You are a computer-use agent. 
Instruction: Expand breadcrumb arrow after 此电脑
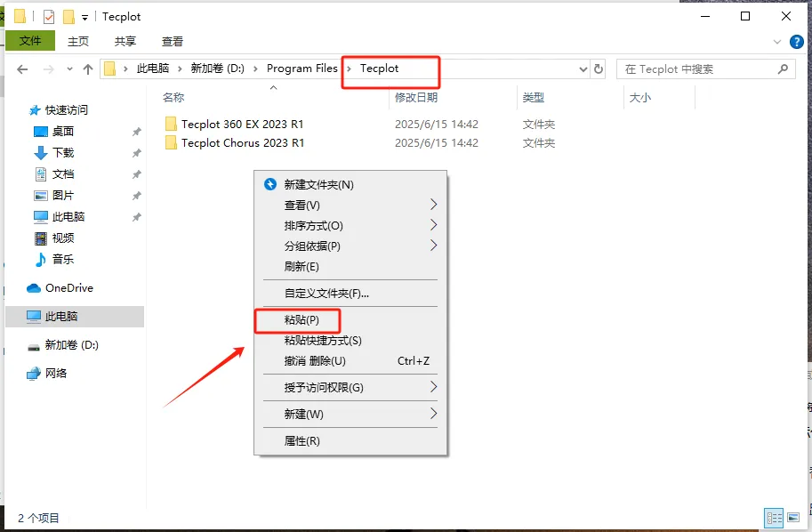180,69
